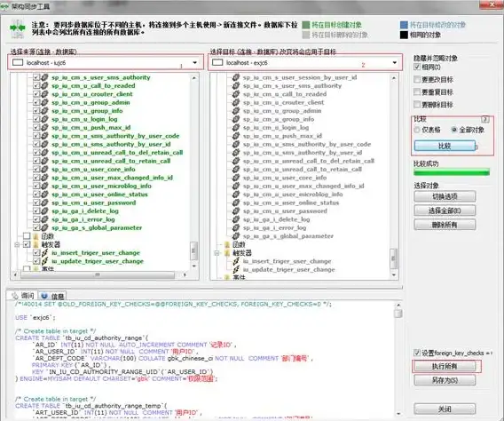Click the 触发器 folder icon in source tree
Screen dimensions: 504x421
[36, 245]
